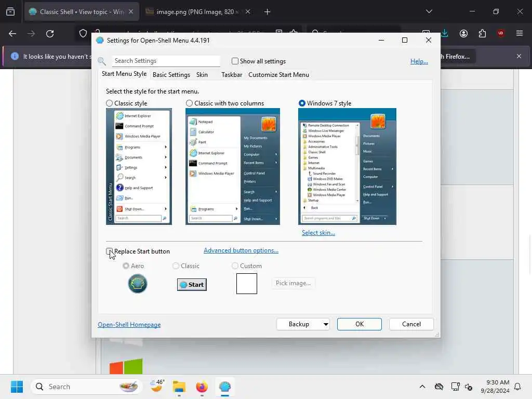Screen dimensions: 532x399
Task: Click the info icon in notification bar
Action: click(x=15, y=56)
